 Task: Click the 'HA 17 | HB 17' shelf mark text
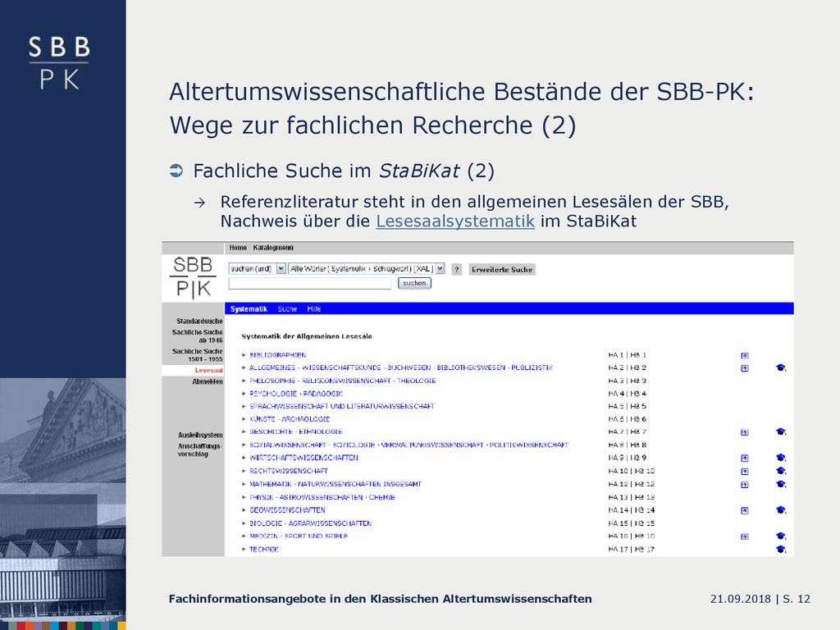coord(632,549)
